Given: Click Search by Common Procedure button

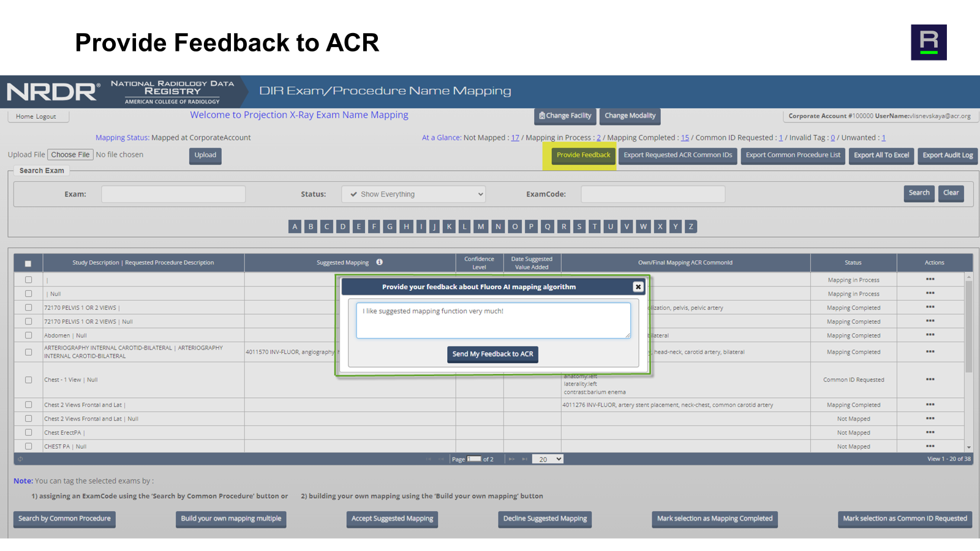Looking at the screenshot, I should click(64, 519).
